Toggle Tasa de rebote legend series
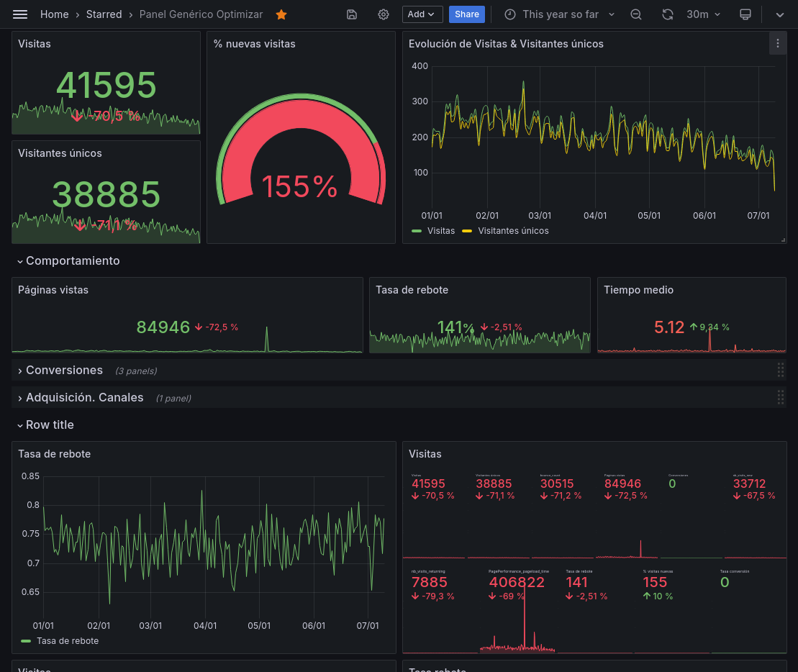798x672 pixels. pos(67,641)
